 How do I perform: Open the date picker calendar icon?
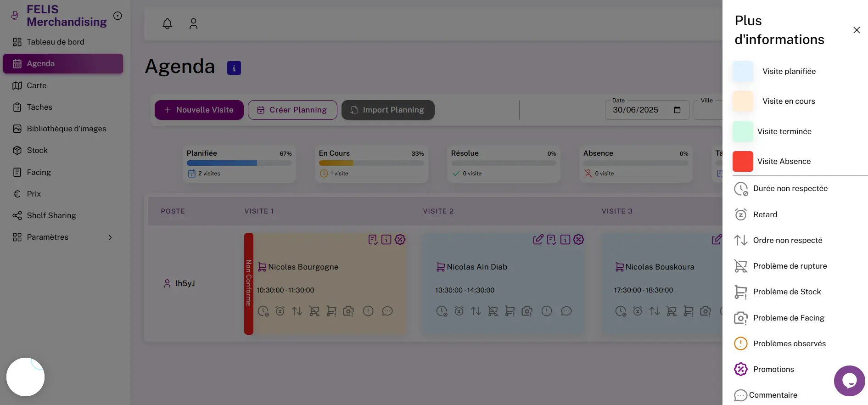click(x=677, y=110)
